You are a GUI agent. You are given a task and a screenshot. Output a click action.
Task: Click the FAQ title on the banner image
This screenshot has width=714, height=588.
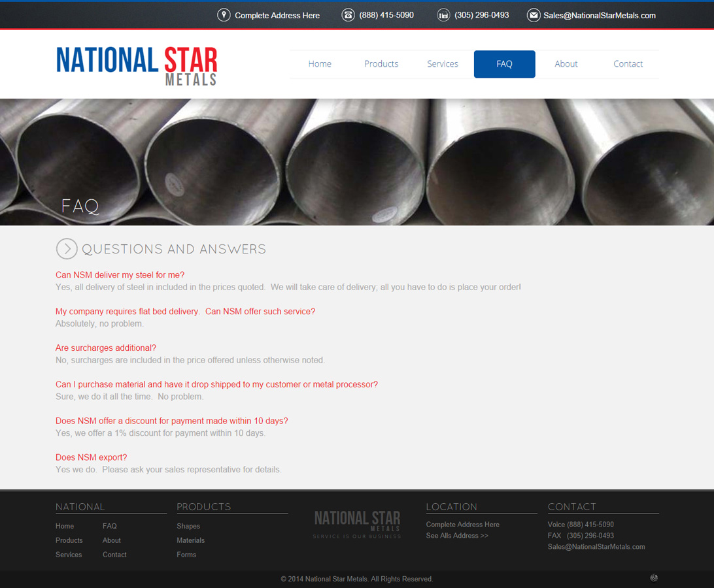80,206
